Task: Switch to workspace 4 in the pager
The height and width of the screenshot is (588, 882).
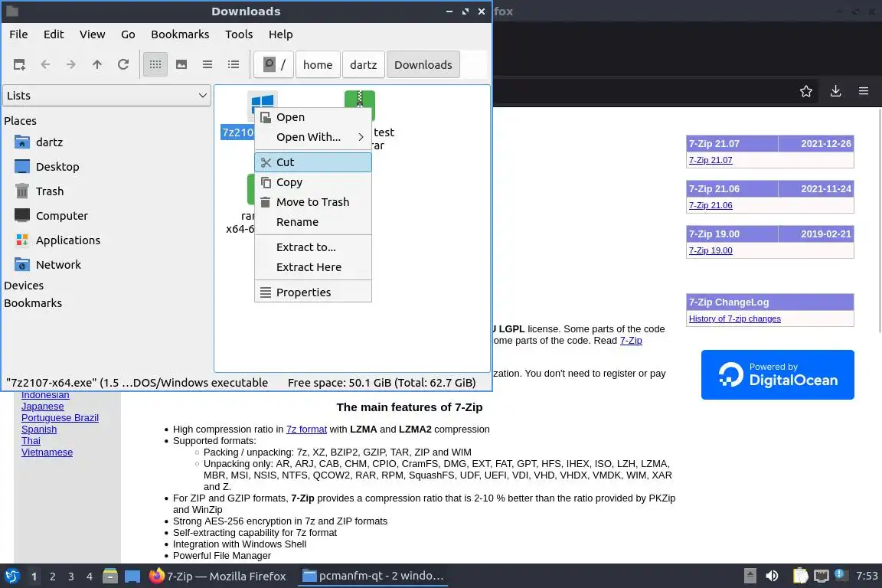Action: [90, 577]
